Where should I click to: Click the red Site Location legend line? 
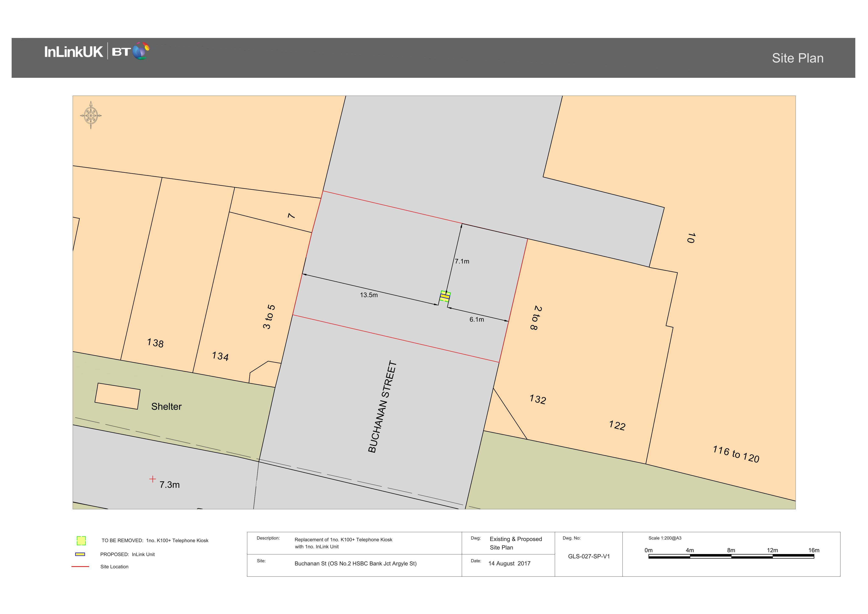click(80, 567)
